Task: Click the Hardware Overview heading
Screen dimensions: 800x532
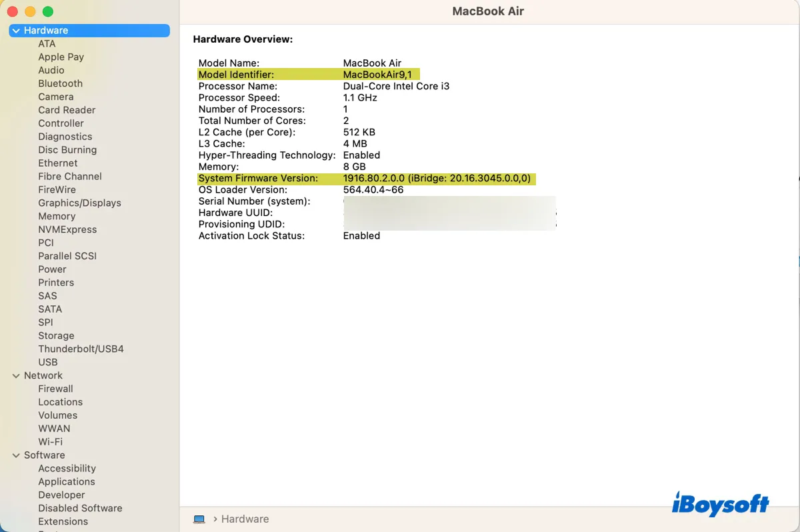Action: 243,39
